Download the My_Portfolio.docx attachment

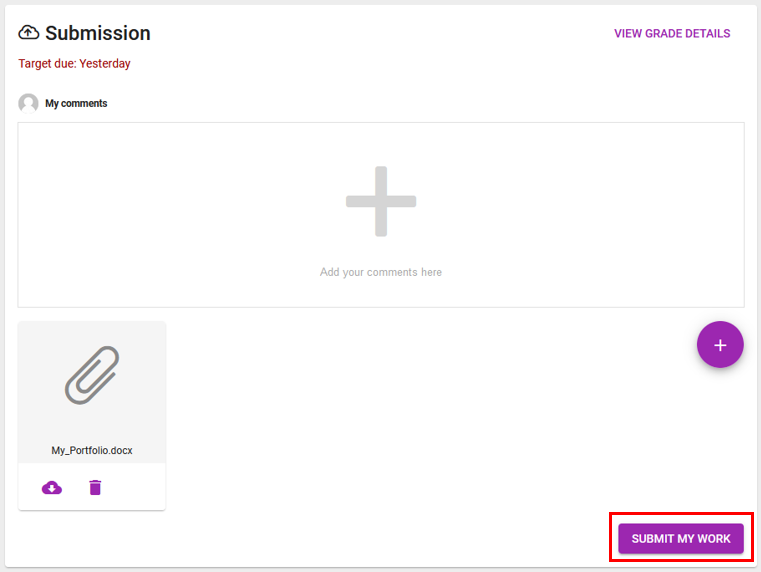52,488
